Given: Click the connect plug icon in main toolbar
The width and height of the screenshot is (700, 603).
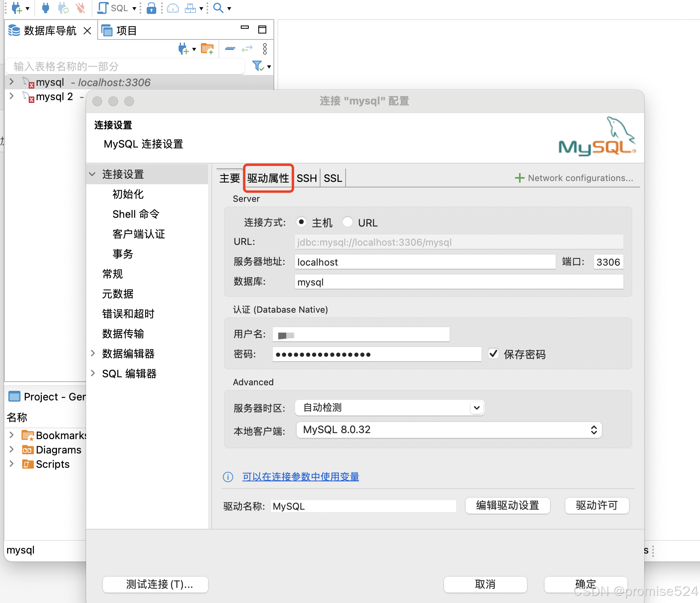Looking at the screenshot, I should [x=45, y=8].
